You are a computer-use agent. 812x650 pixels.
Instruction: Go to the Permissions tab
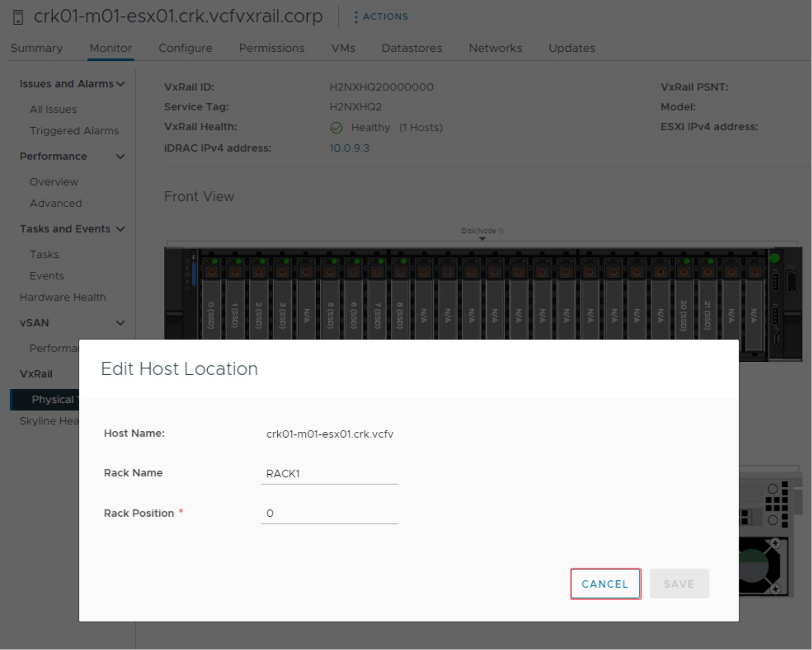click(271, 48)
